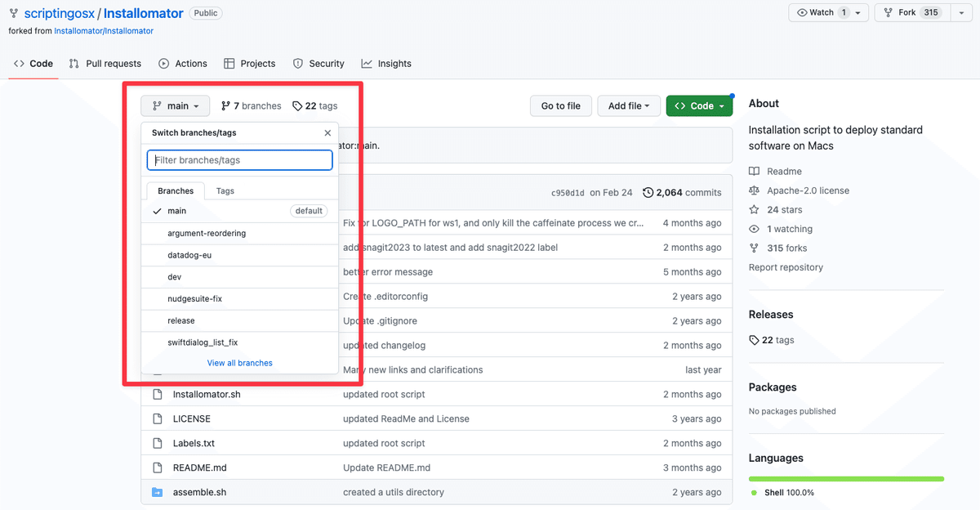This screenshot has width=980, height=510.
Task: Open the assemble.sh directory
Action: coord(199,492)
